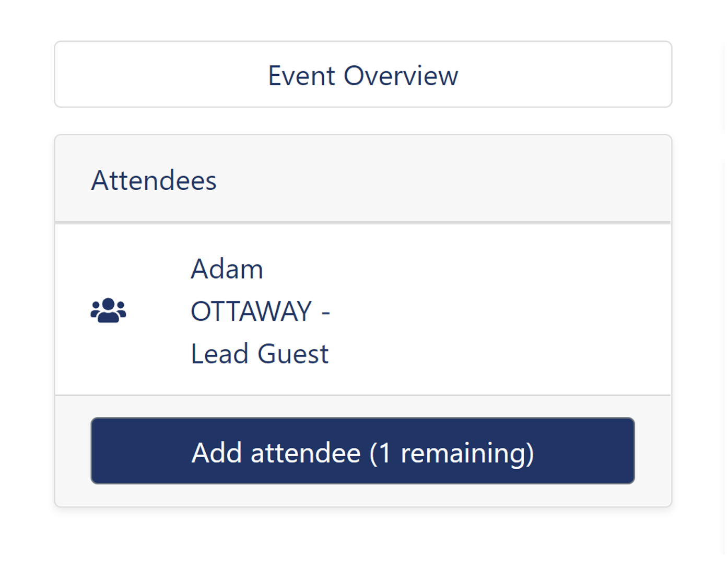Click the word Guest in attendee entry

click(x=293, y=354)
